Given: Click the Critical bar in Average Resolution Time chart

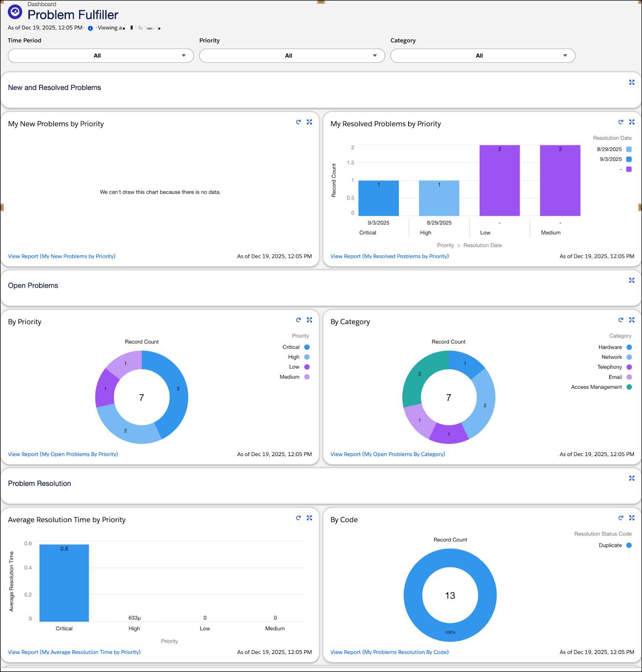Looking at the screenshot, I should [64, 583].
